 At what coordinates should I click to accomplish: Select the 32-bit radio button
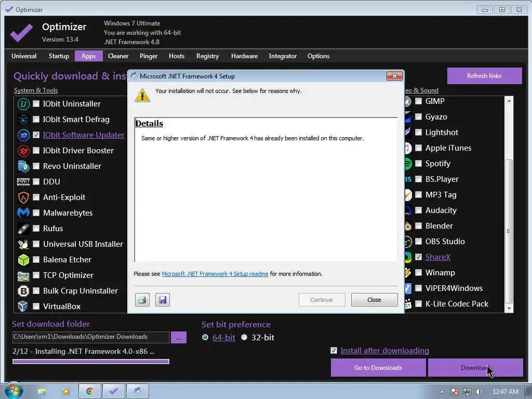click(244, 338)
